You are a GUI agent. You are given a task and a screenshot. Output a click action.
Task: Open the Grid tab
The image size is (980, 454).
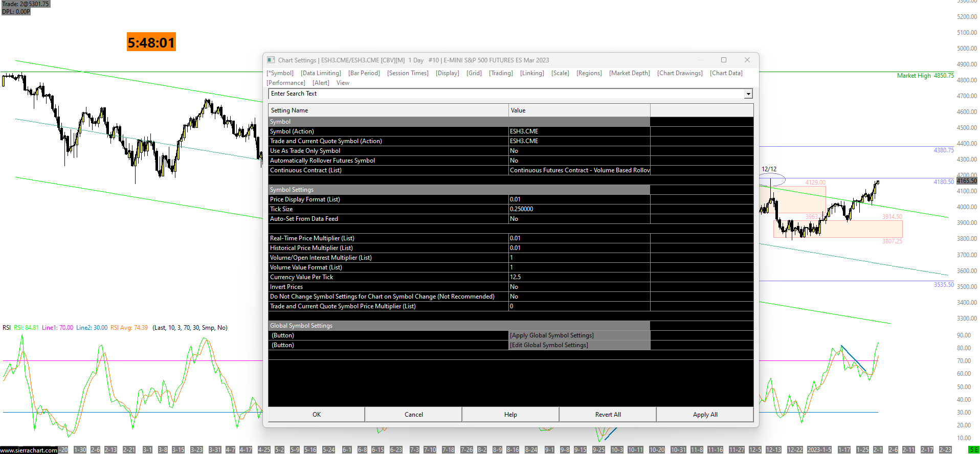[x=474, y=73]
